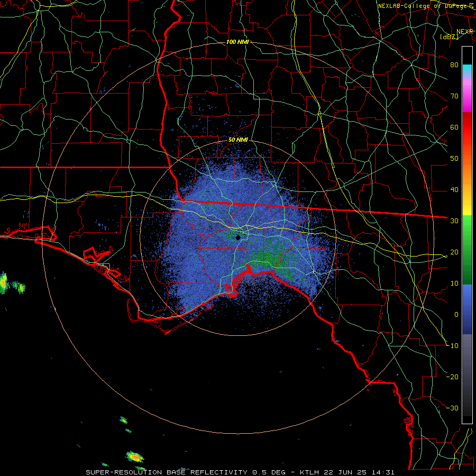476x476 pixels.
Task: Click the -10 value on dBZ scale
Action: pos(453,345)
